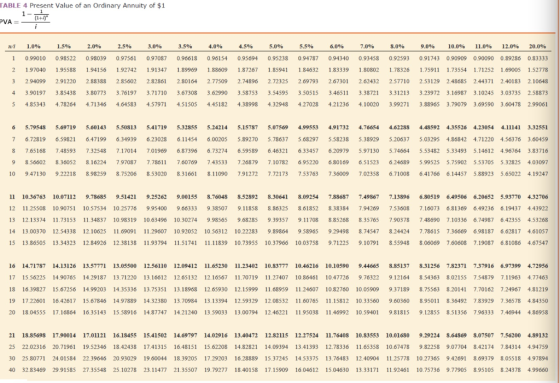This screenshot has height=383, width=560.
Task: Click bold value 4.91732 in the 6.0% column
Action: pyautogui.click(x=339, y=127)
